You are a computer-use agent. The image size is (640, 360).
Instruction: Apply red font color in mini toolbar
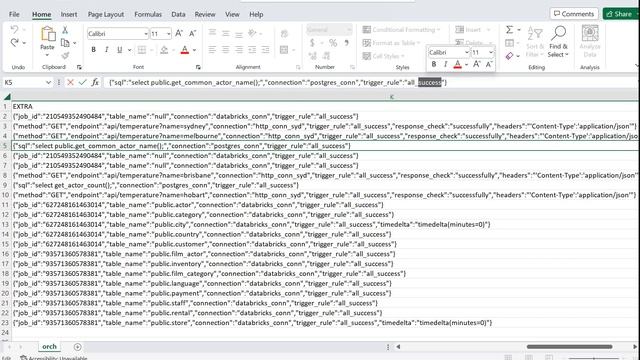(458, 64)
